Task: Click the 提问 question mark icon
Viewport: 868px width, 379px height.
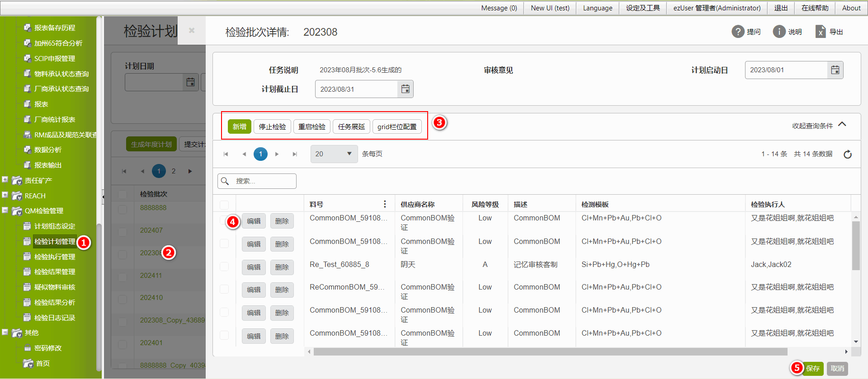Action: click(738, 32)
